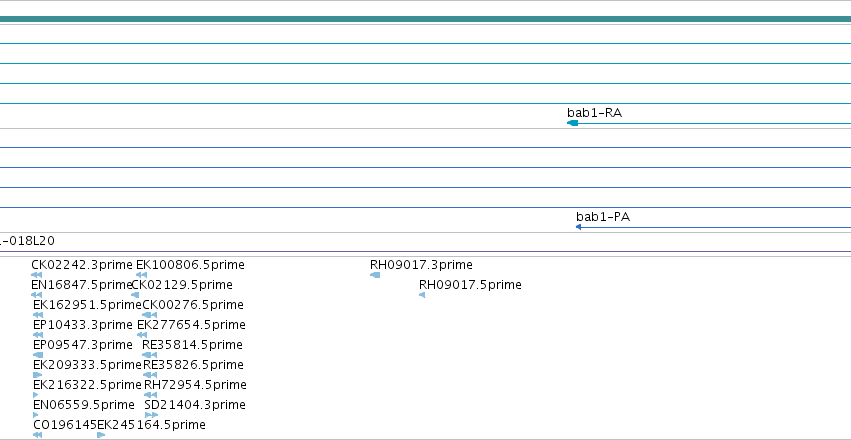Click the SD21404.3prime EST label
851x440 pixels.
click(195, 405)
